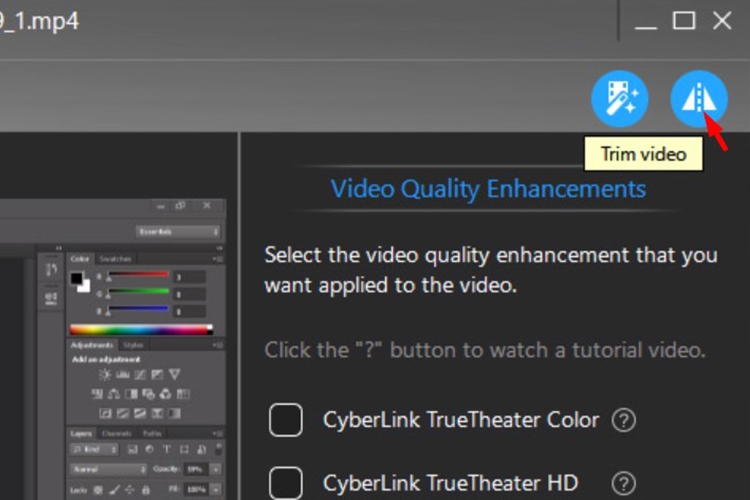Viewport: 750px width, 500px height.
Task: Click the video preview frame
Action: [113, 349]
